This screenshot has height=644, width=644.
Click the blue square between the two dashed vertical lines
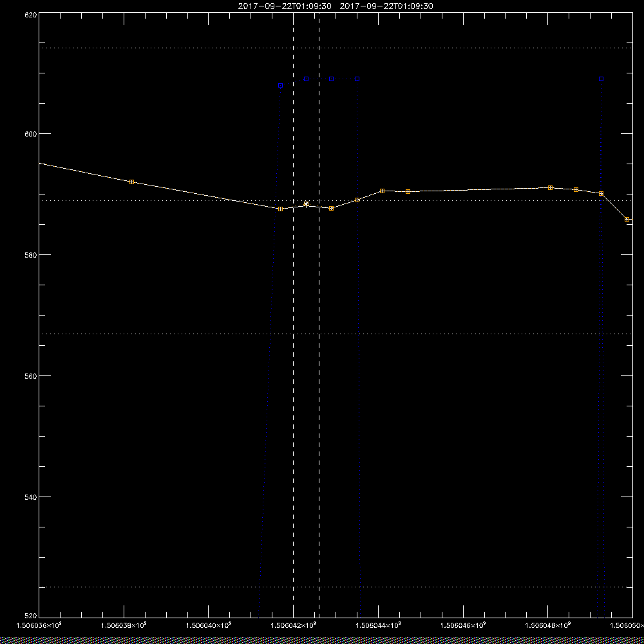tap(306, 79)
